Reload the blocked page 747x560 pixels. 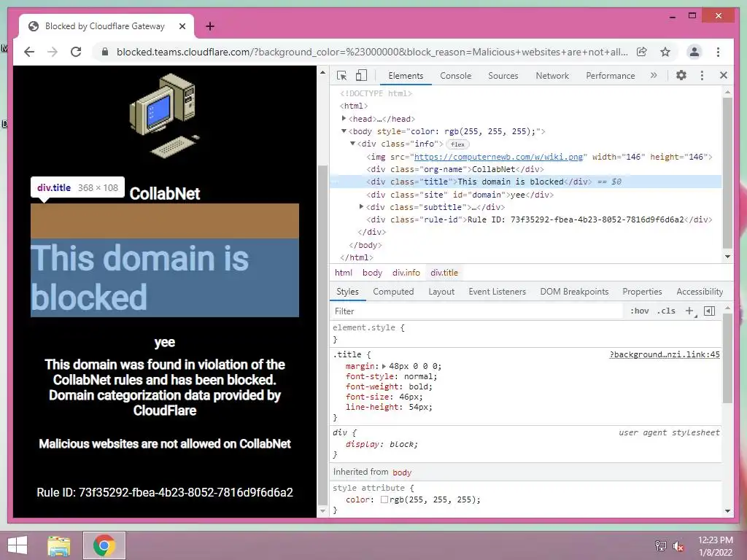click(76, 52)
